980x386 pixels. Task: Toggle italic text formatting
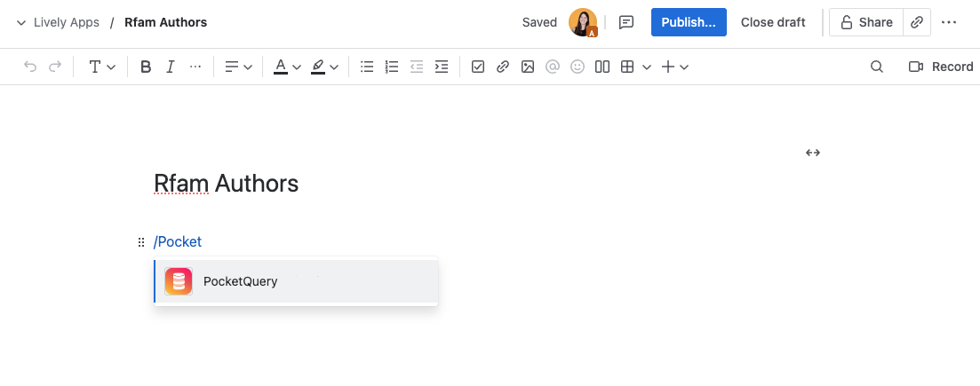[x=171, y=67]
